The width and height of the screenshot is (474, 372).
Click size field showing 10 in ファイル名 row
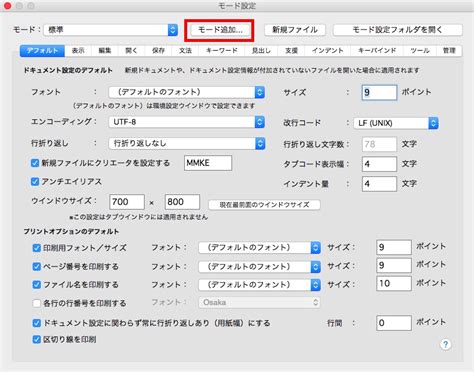coord(394,284)
